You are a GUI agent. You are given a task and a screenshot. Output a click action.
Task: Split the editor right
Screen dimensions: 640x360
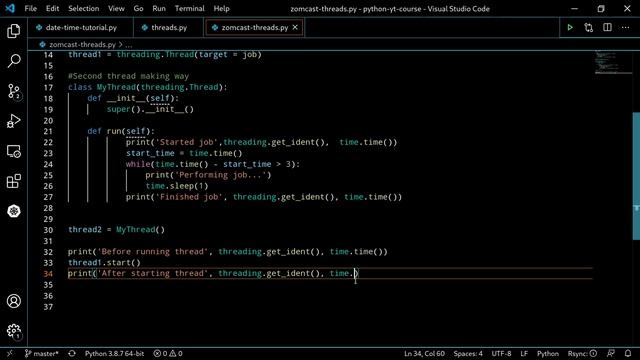pyautogui.click(x=607, y=28)
